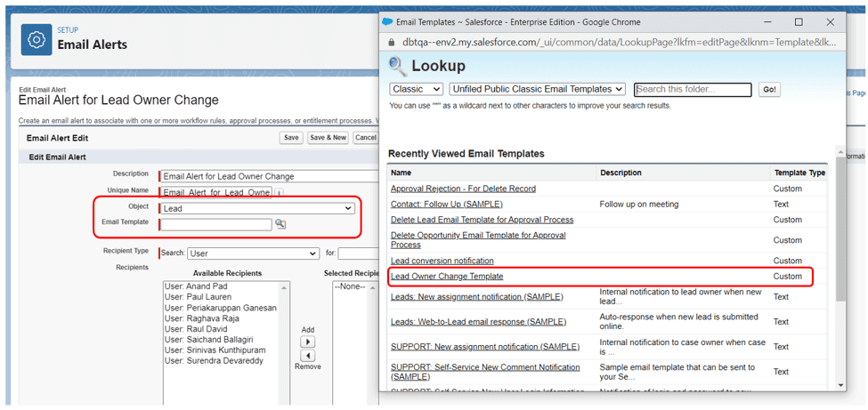
Task: Click the Description column header
Action: coord(621,173)
